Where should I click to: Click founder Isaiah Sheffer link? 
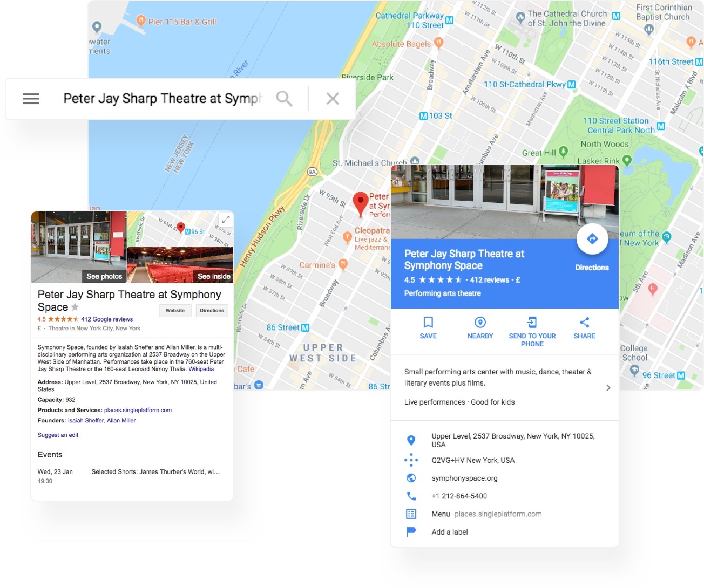coord(86,420)
